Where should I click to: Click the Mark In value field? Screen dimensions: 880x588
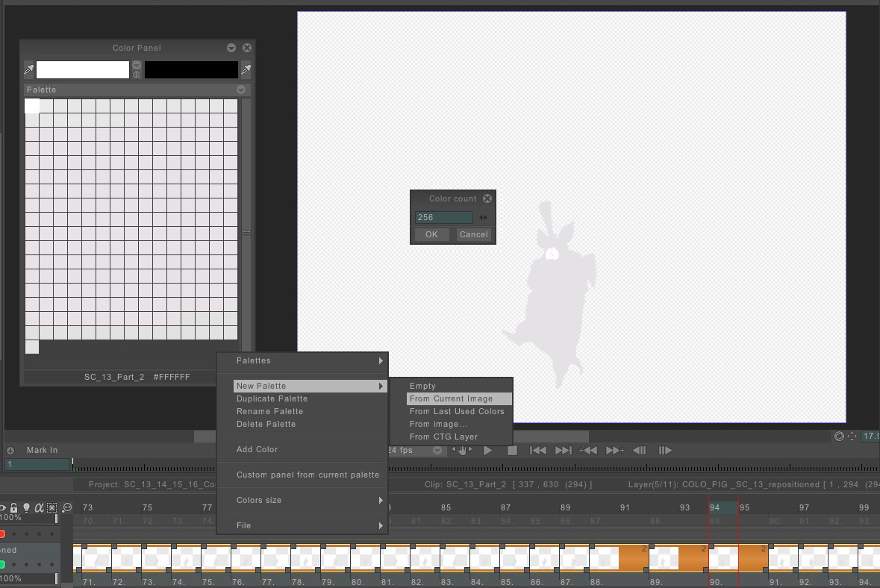pos(37,465)
